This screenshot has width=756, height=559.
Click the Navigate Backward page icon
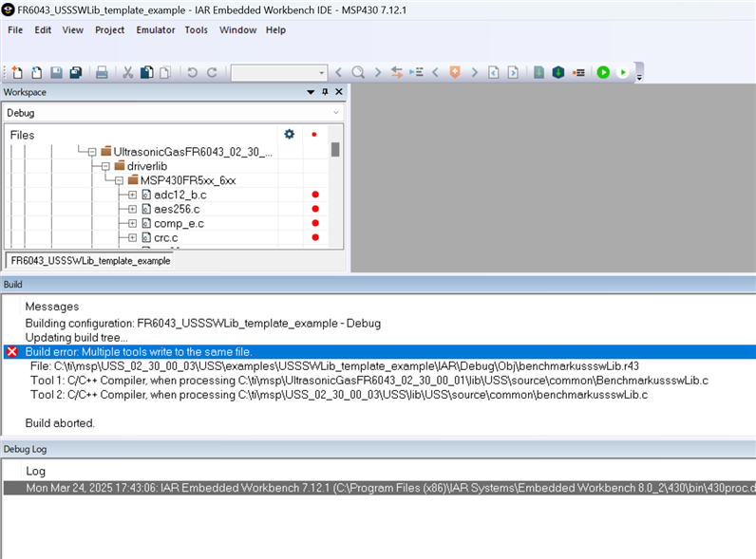click(493, 72)
